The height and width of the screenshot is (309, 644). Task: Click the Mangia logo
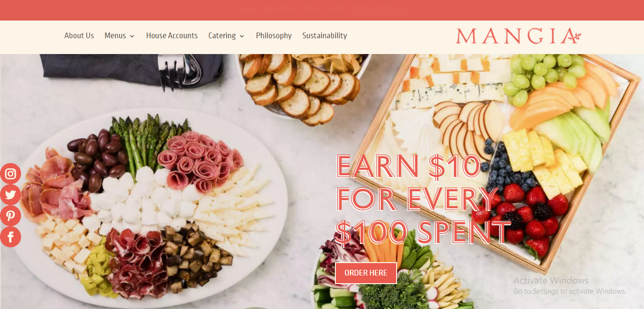[x=519, y=36]
